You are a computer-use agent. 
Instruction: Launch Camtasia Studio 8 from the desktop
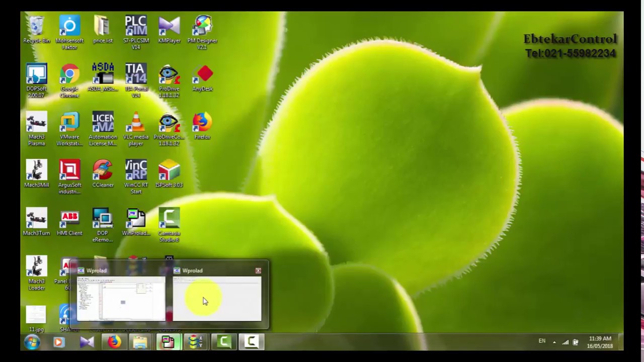coord(169,225)
